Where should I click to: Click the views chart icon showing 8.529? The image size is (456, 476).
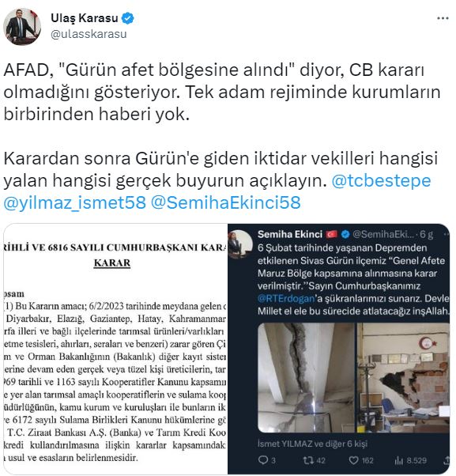click(x=398, y=460)
